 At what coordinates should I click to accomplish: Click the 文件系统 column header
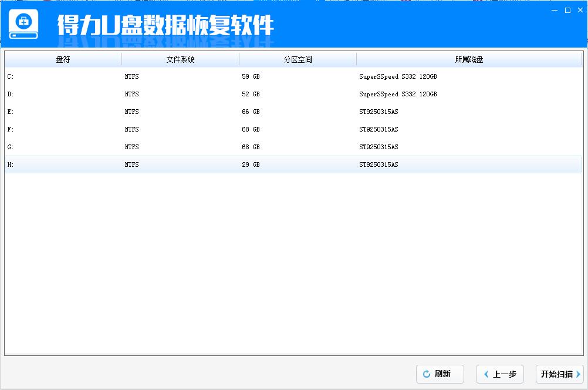pos(180,59)
